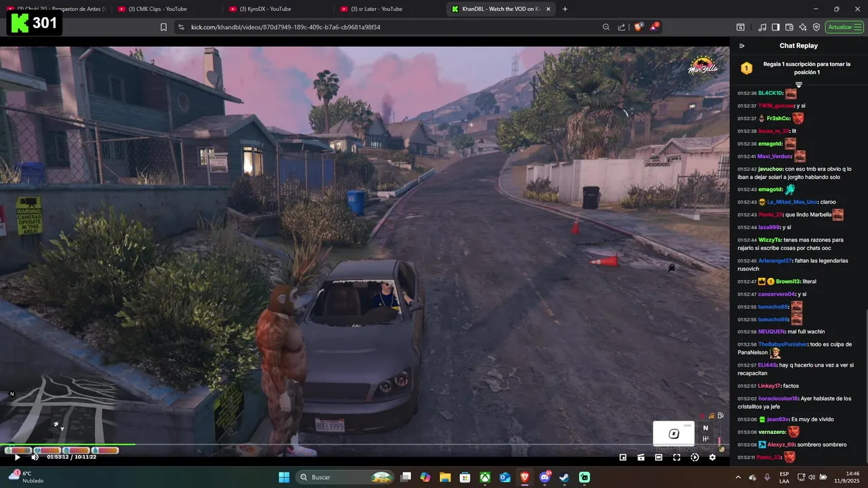The image size is (868, 488).
Task: Click username BL4CK10 in chat
Action: point(770,94)
